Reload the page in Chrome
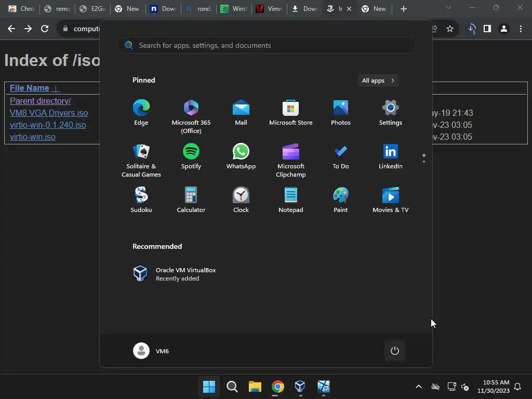 [x=45, y=29]
